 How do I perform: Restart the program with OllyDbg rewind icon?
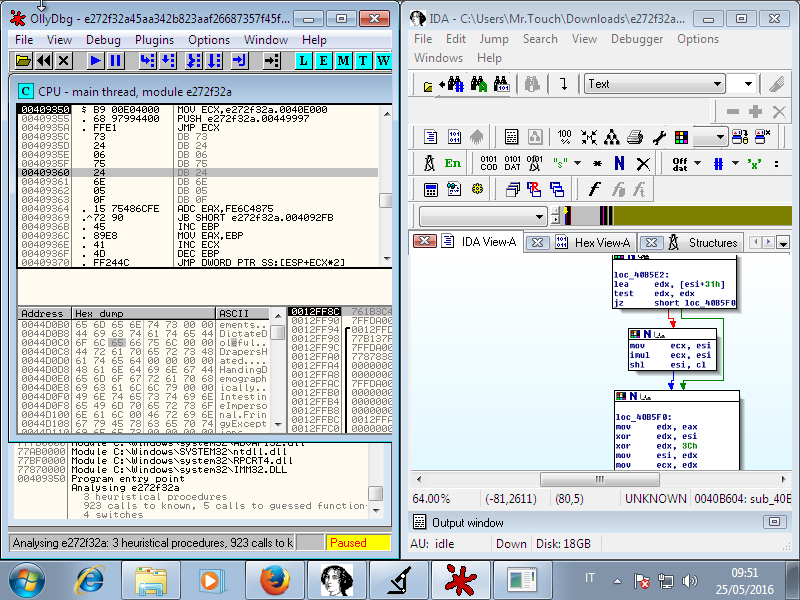[44, 61]
